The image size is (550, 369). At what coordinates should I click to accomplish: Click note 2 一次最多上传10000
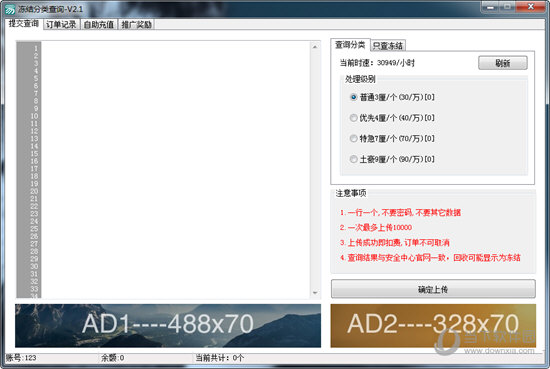pyautogui.click(x=376, y=227)
